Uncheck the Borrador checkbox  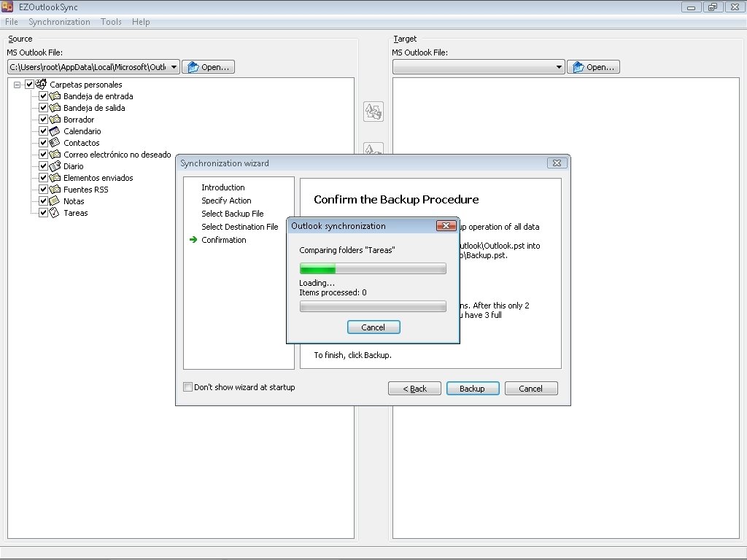point(43,120)
